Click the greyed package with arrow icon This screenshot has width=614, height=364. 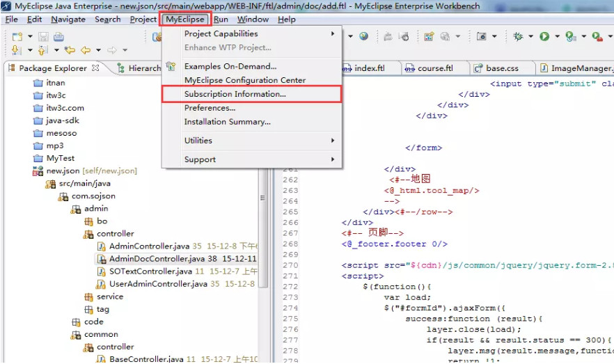click(404, 36)
